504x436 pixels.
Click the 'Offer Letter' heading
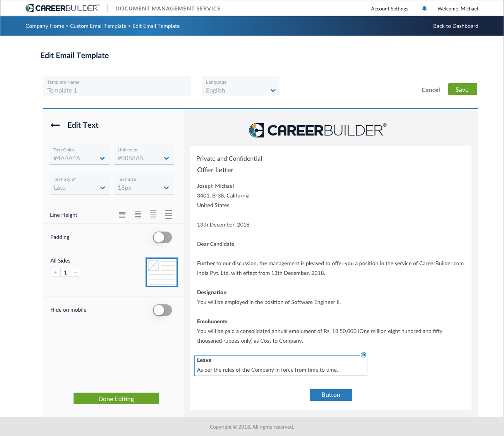[215, 170]
